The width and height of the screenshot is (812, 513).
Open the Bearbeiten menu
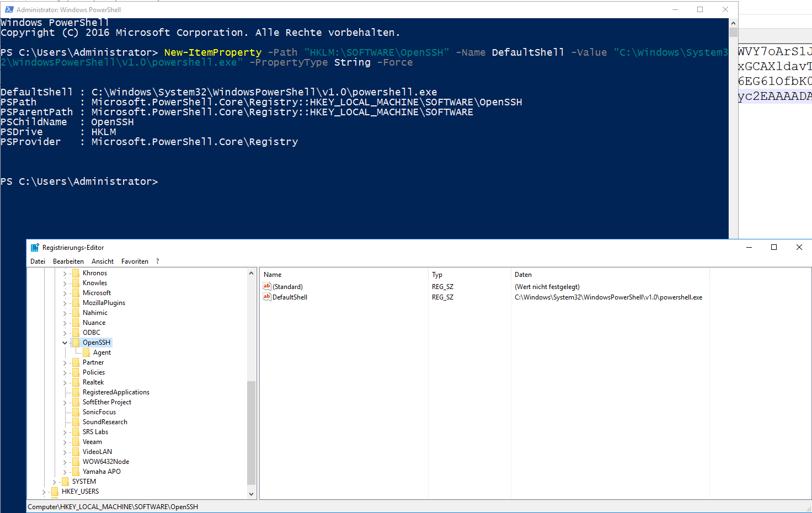[x=68, y=261]
